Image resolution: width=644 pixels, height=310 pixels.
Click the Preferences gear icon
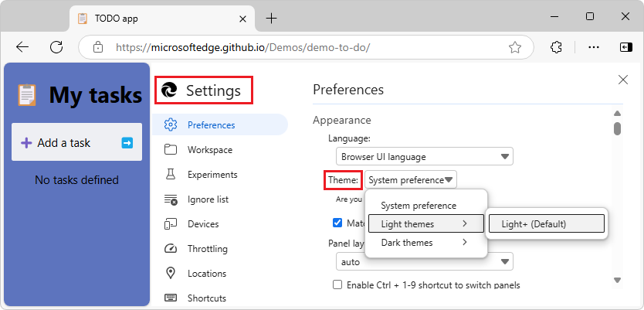click(x=171, y=124)
